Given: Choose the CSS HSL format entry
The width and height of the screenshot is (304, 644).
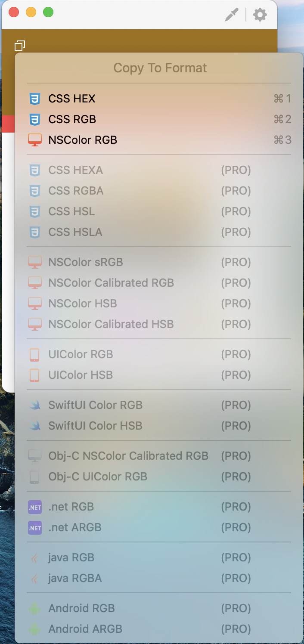Looking at the screenshot, I should 71,211.
